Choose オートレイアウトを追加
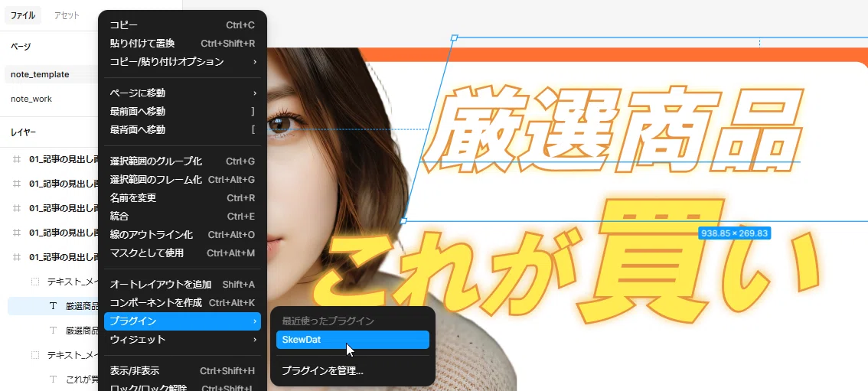The image size is (868, 391). [182, 285]
